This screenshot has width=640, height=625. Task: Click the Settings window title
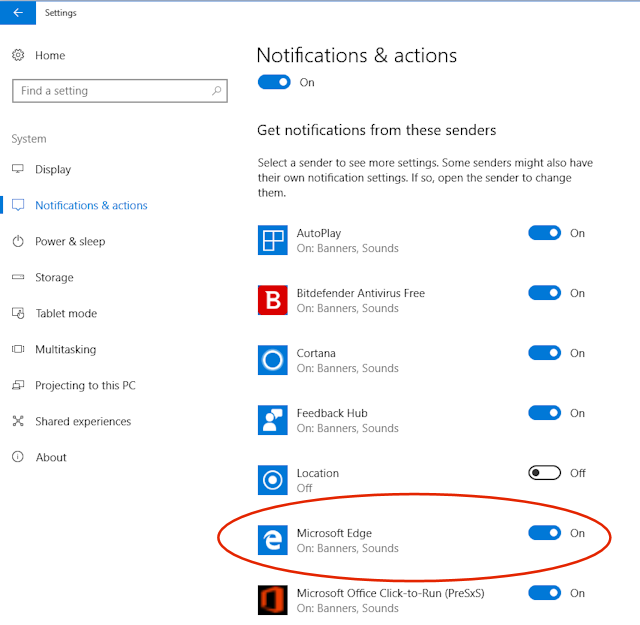[x=60, y=13]
